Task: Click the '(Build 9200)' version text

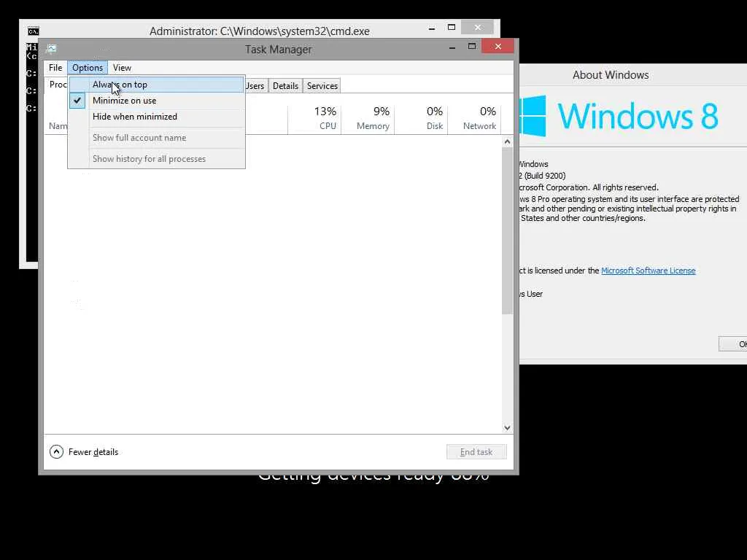Action: 544,176
